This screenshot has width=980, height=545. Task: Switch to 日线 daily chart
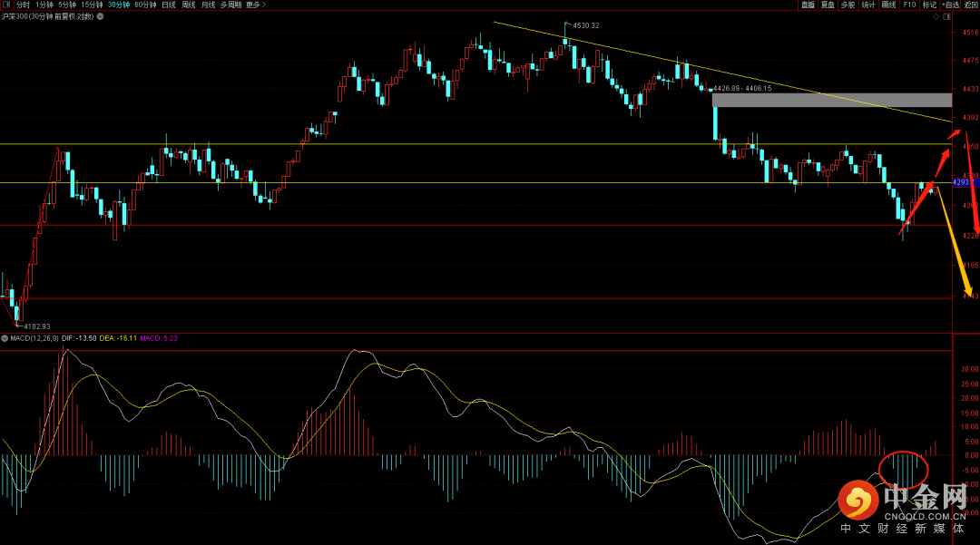point(169,5)
